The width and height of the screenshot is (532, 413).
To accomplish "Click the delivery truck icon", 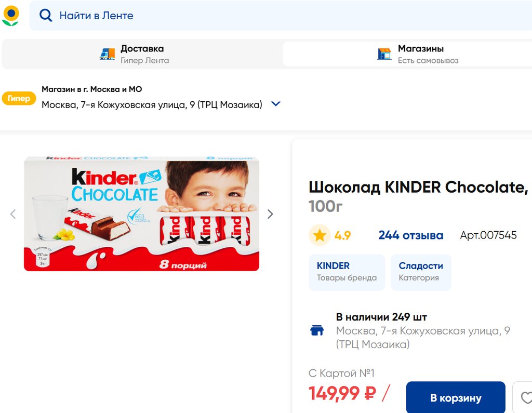I will click(108, 54).
